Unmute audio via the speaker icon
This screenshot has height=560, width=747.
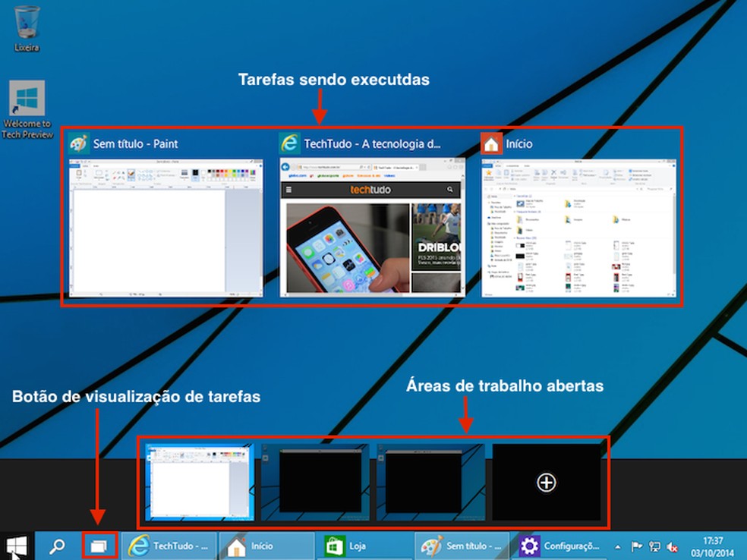tap(673, 546)
